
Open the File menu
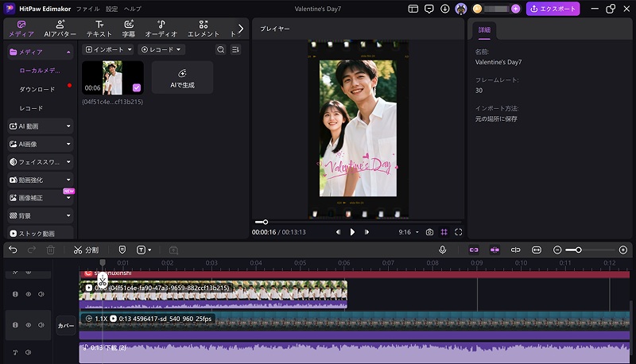(88, 9)
